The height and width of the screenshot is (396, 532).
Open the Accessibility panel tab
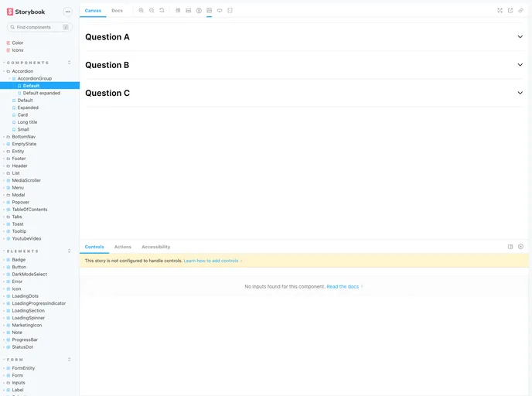(156, 247)
